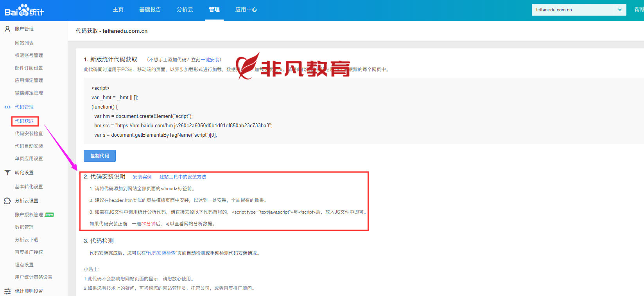Screen dimensions: 644x296
Task: Click the green new badge icon
Action: tap(49, 215)
